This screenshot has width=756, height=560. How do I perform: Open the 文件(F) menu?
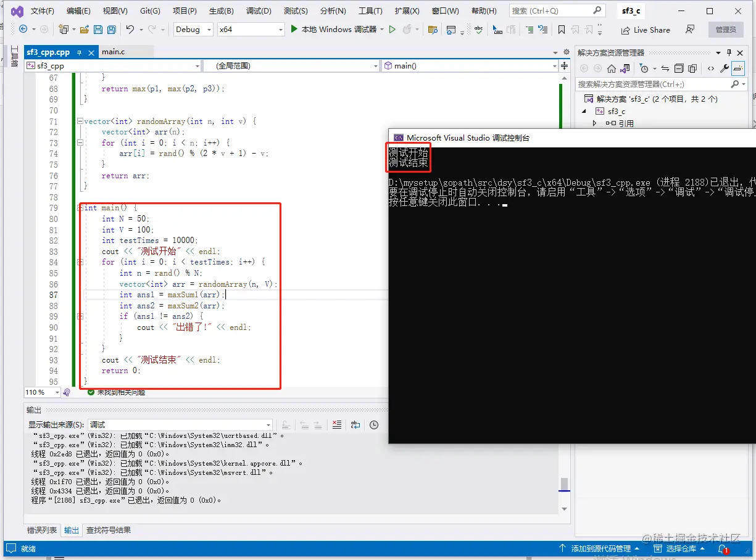(x=42, y=11)
